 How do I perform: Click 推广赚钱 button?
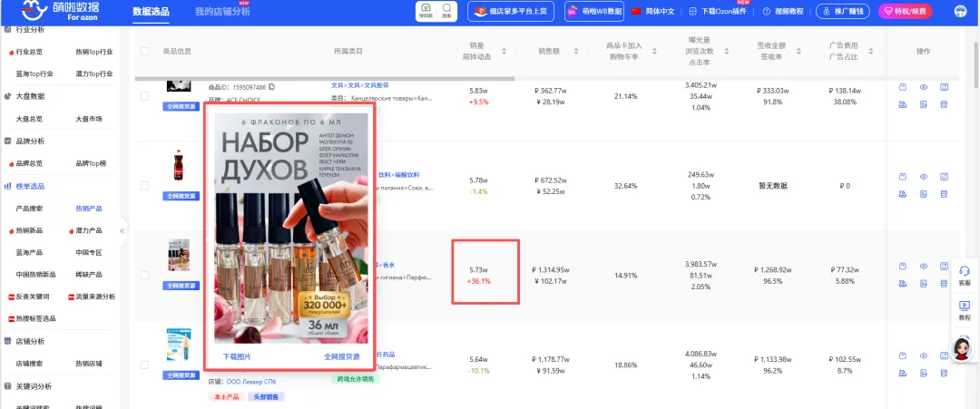click(x=843, y=11)
